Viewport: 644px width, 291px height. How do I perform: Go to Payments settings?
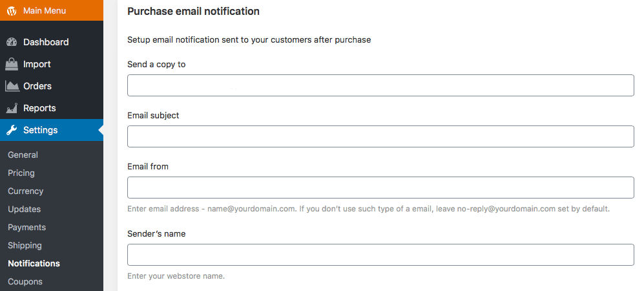point(26,227)
